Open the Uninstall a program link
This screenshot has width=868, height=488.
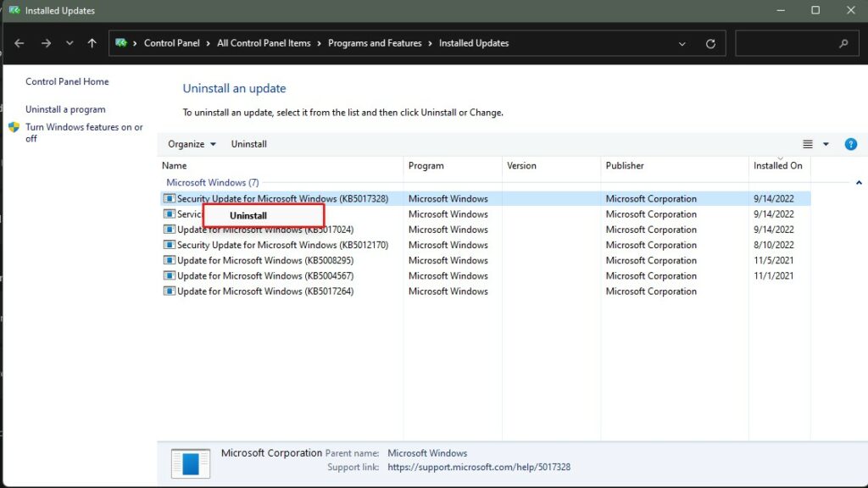point(65,109)
